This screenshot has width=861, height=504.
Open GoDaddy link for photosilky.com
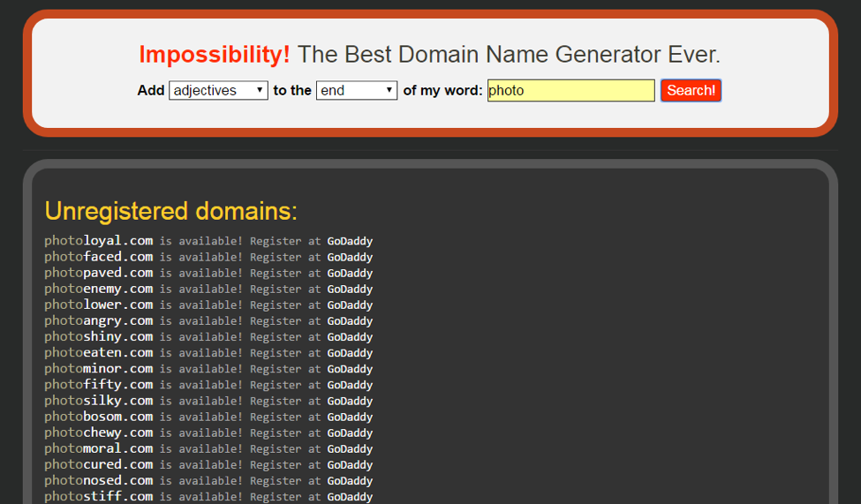350,401
